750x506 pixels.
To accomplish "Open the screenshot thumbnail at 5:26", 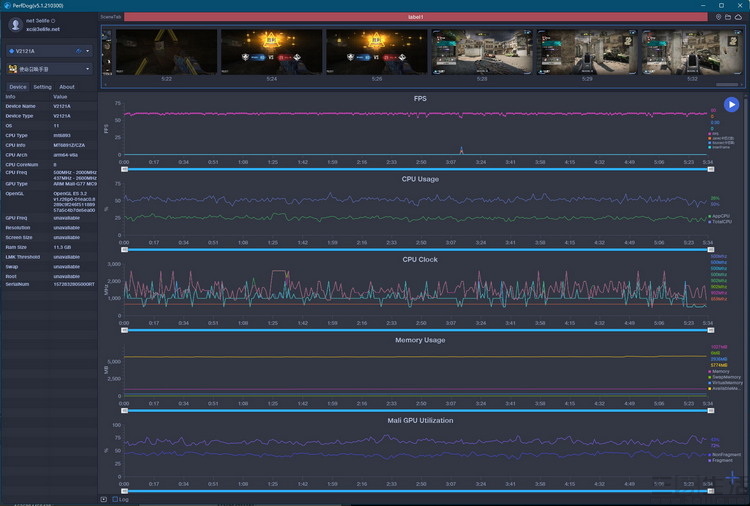I will pyautogui.click(x=377, y=52).
